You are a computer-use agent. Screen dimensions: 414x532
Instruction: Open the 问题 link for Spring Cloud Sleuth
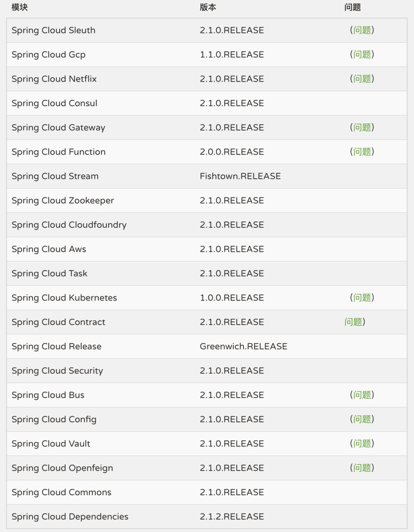[362, 30]
